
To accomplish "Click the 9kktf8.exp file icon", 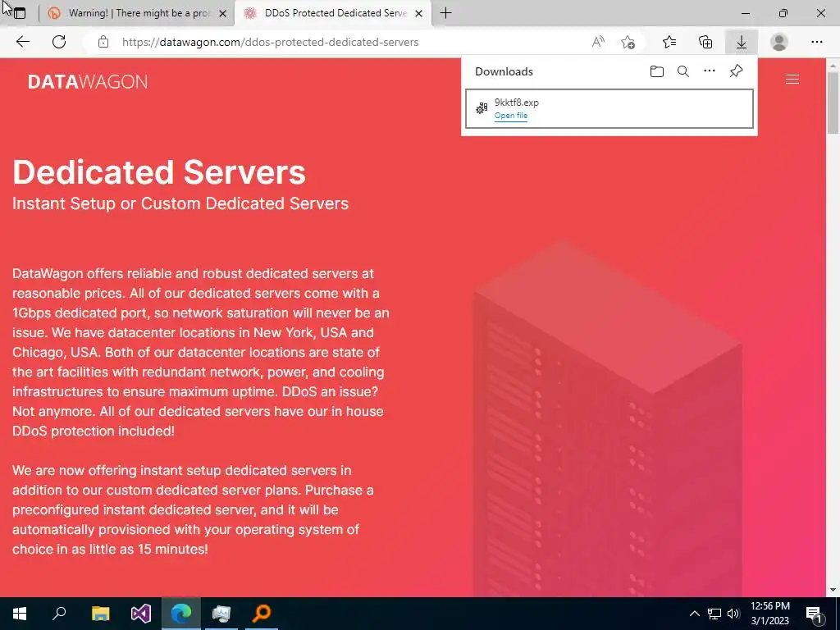I will pyautogui.click(x=482, y=108).
